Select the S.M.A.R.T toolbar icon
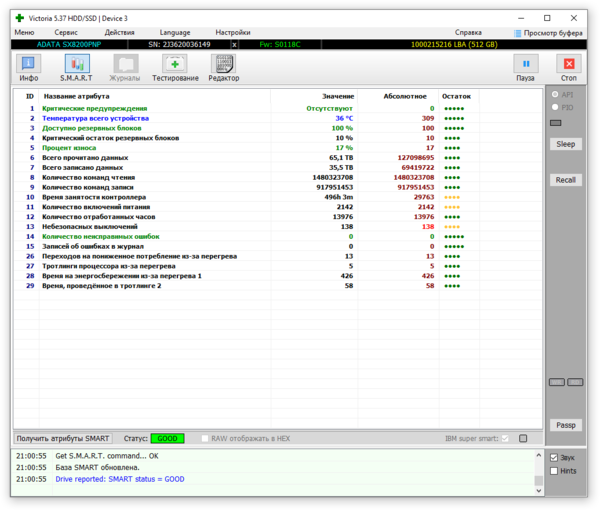 coord(76,68)
